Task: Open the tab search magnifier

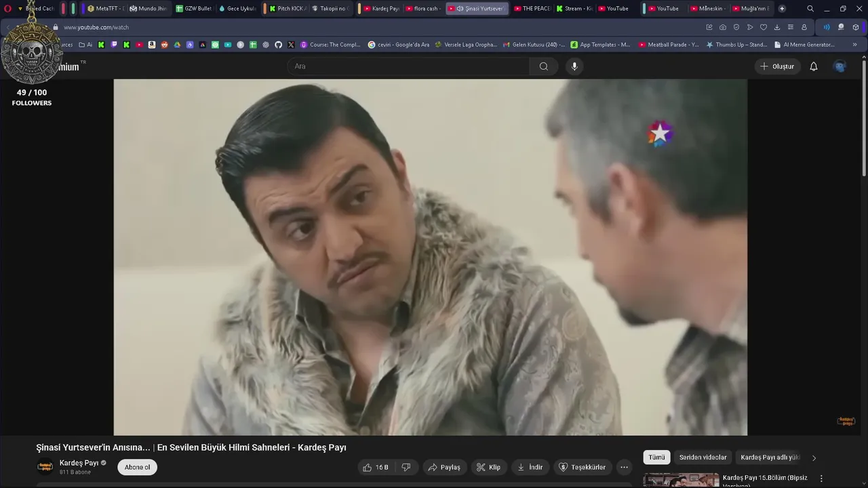Action: [x=810, y=9]
